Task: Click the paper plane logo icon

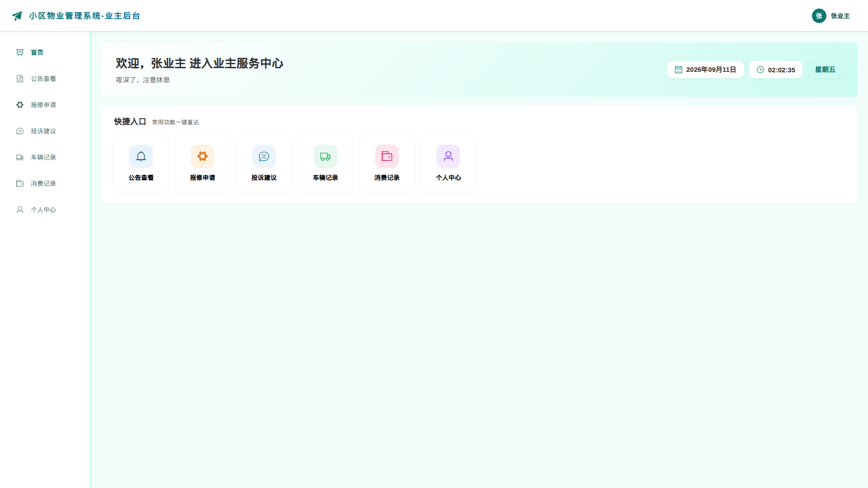Action: (17, 16)
